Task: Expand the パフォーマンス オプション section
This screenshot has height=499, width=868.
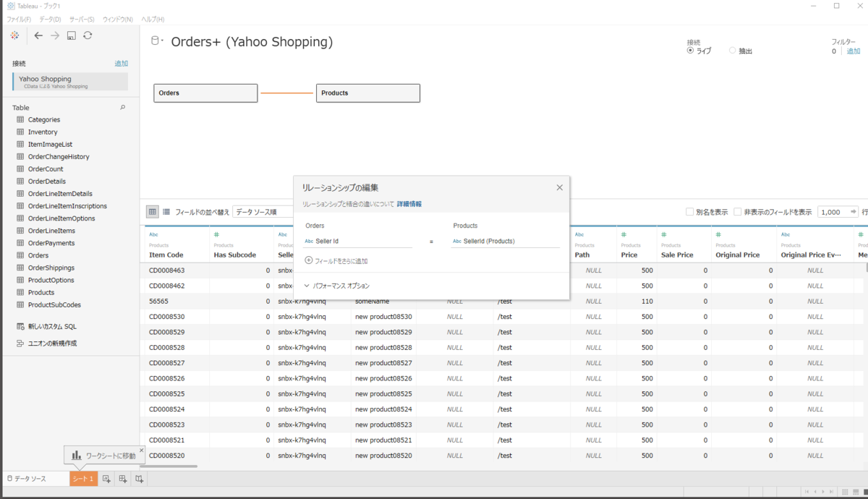Action: click(337, 286)
